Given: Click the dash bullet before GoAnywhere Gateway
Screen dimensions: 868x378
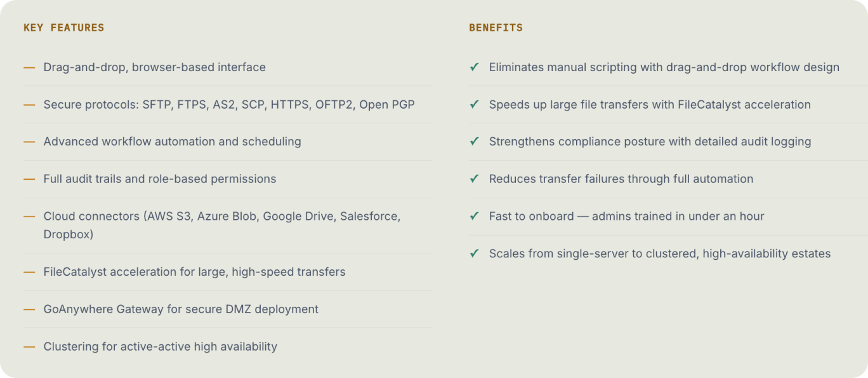Looking at the screenshot, I should coord(29,309).
